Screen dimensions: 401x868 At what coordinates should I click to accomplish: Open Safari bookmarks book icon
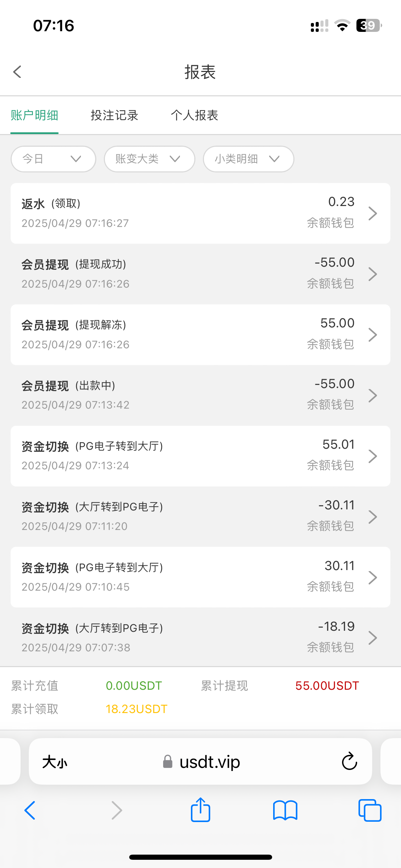pyautogui.click(x=285, y=810)
